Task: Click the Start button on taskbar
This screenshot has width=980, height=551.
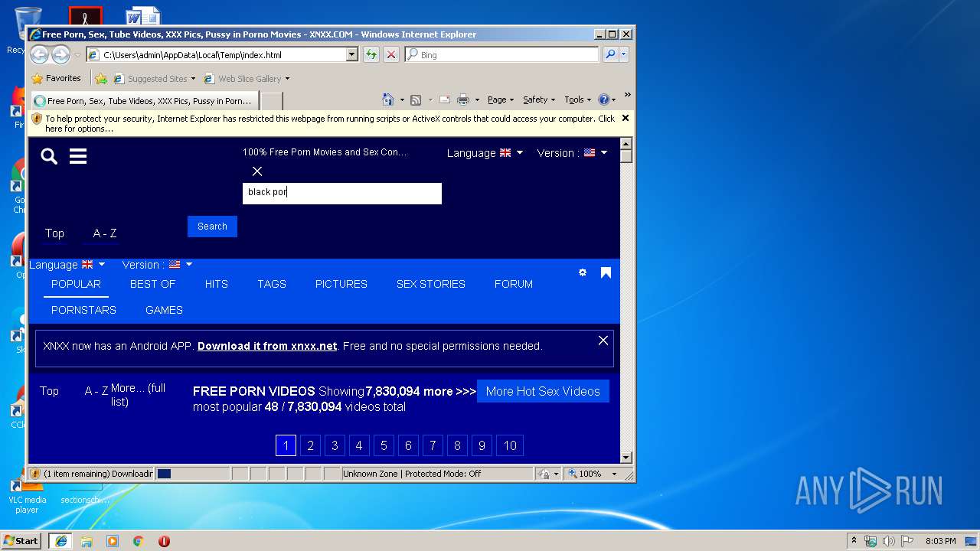Action: pyautogui.click(x=21, y=541)
